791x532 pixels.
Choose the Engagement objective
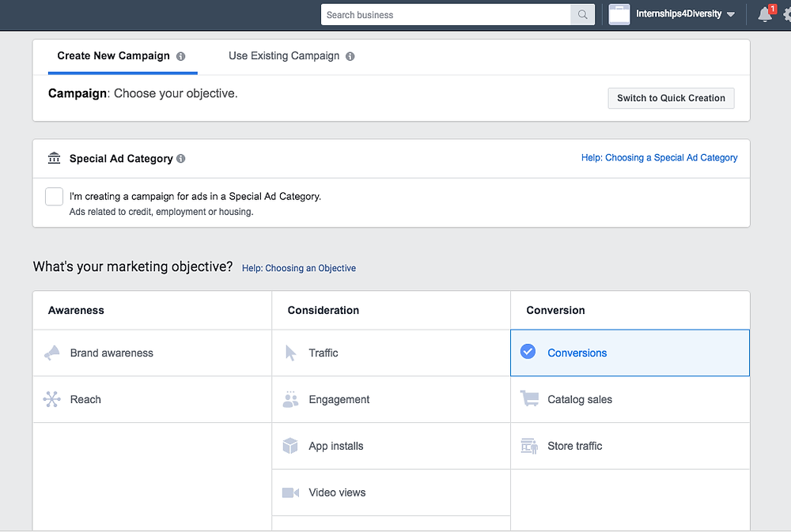point(391,399)
